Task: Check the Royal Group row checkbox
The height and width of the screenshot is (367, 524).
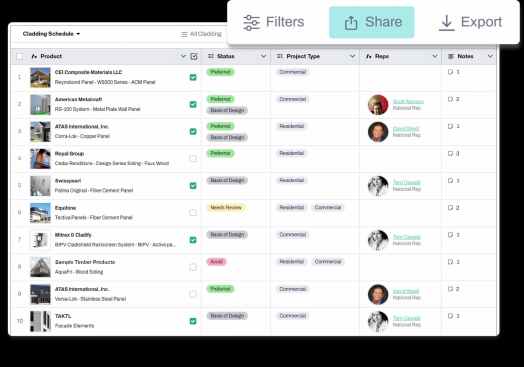Action: pos(193,158)
